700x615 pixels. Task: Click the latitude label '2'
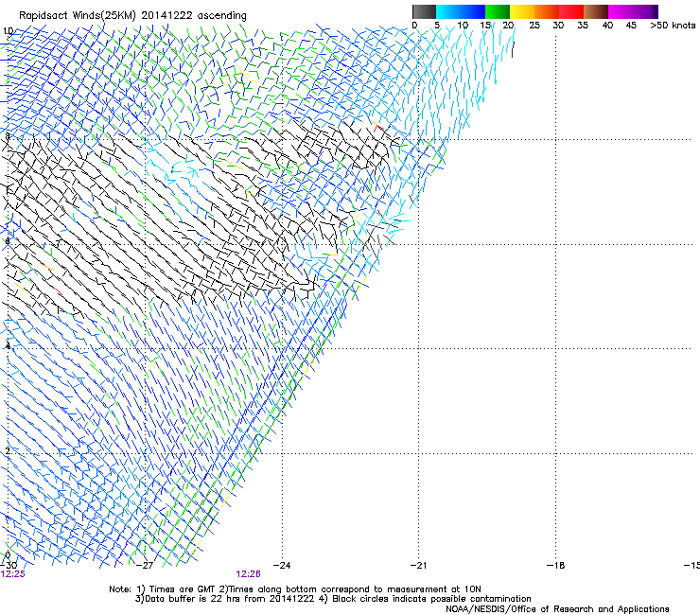click(8, 451)
